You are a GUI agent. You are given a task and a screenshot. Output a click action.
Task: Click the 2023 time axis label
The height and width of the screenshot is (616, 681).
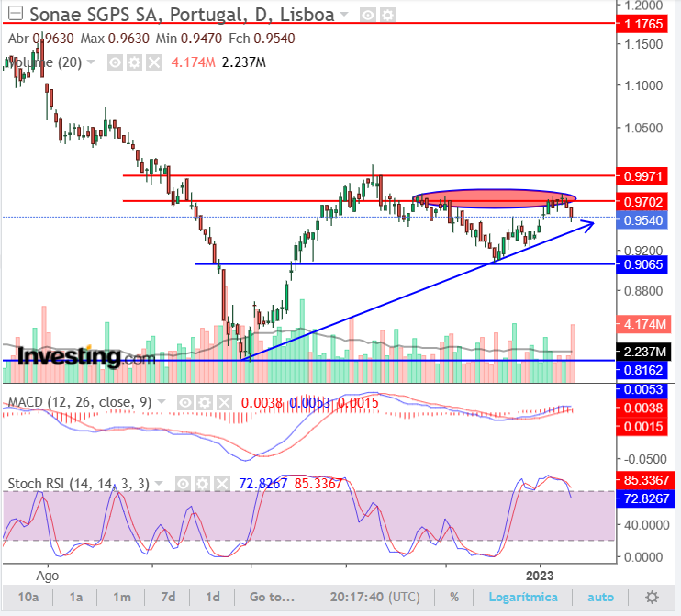[x=540, y=576]
